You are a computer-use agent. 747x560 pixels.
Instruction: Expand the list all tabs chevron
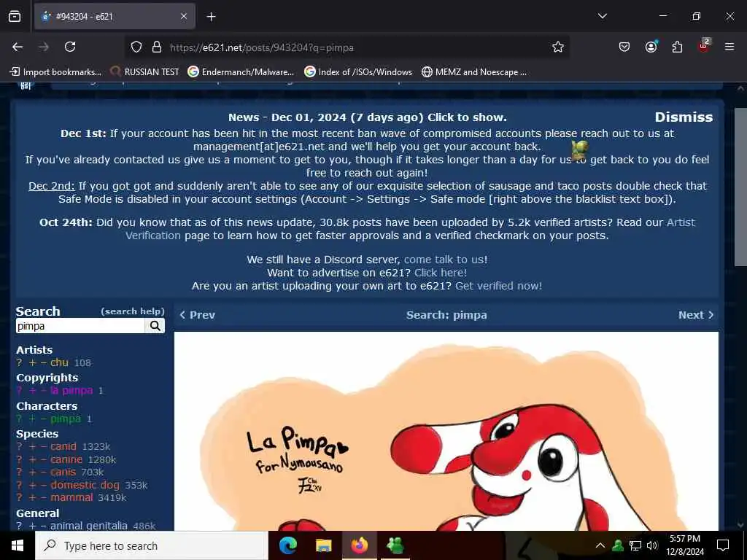coord(602,16)
